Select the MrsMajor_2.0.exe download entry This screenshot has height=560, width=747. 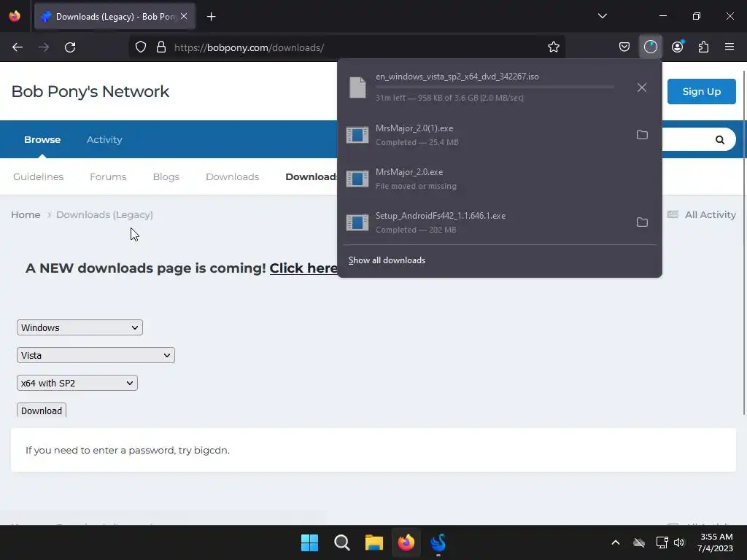coord(499,179)
